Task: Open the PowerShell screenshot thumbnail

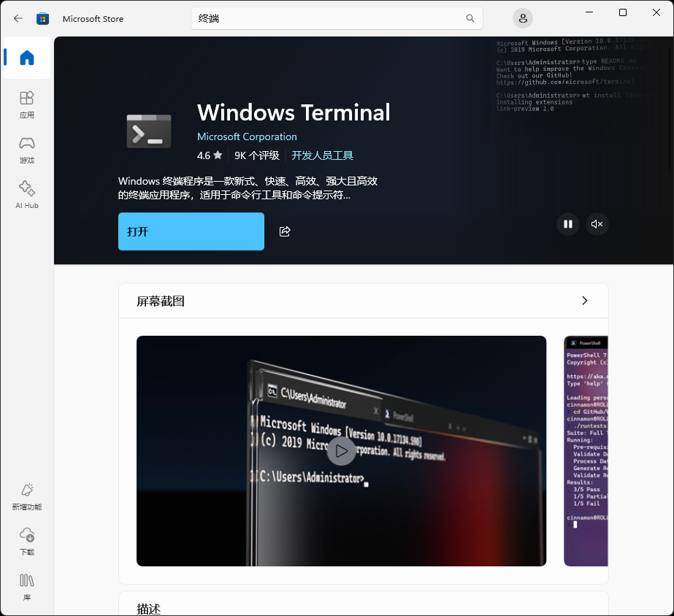Action: coord(586,451)
